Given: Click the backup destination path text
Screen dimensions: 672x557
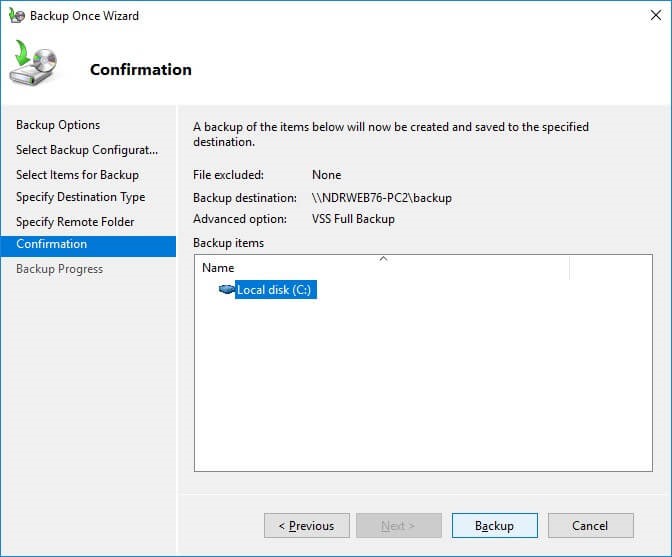Looking at the screenshot, I should click(x=382, y=198).
